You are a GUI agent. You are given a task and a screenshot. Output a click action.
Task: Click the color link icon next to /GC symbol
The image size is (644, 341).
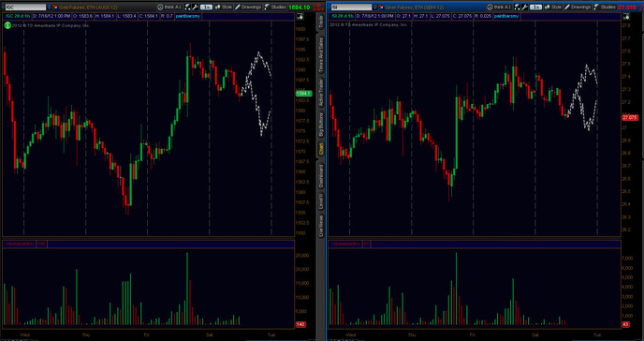55,7
